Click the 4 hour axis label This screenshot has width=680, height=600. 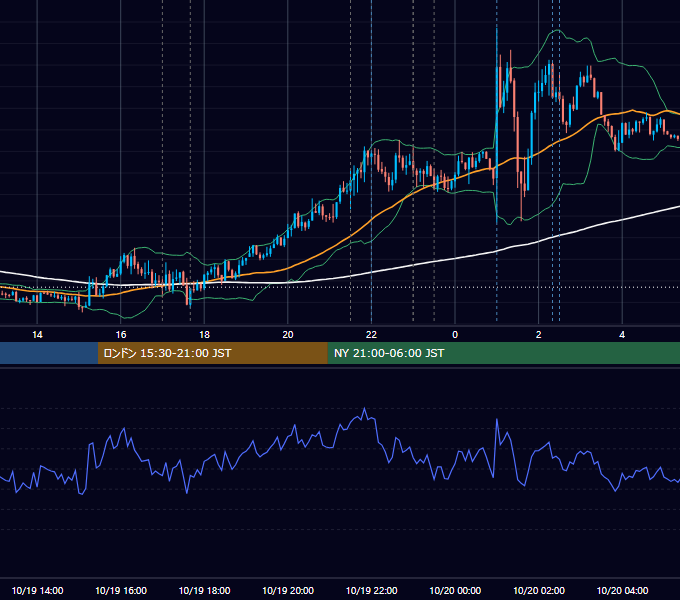[622, 335]
